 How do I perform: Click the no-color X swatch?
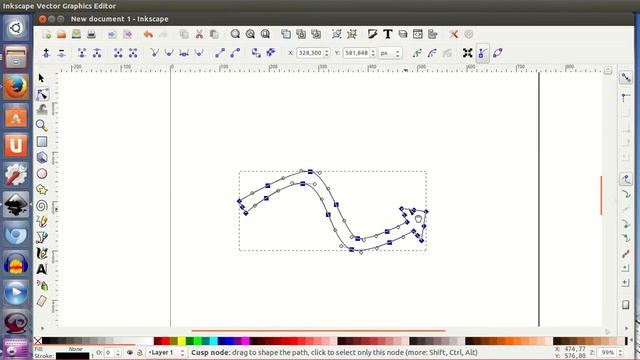(38, 341)
